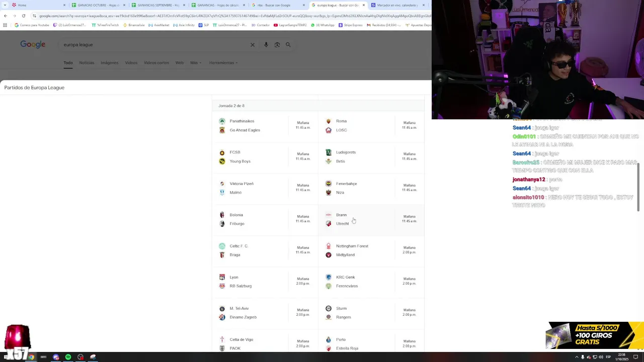Open Spotify from the taskbar

pyautogui.click(x=68, y=357)
